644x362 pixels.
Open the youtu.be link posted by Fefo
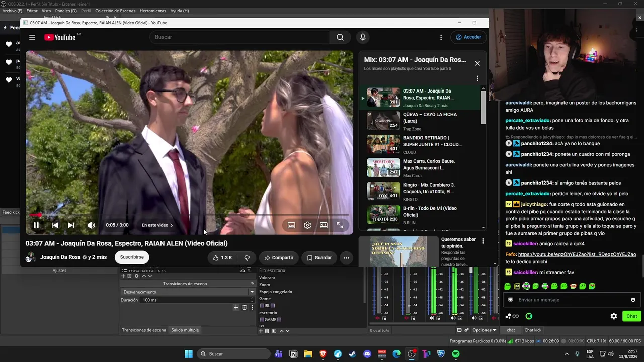click(577, 255)
